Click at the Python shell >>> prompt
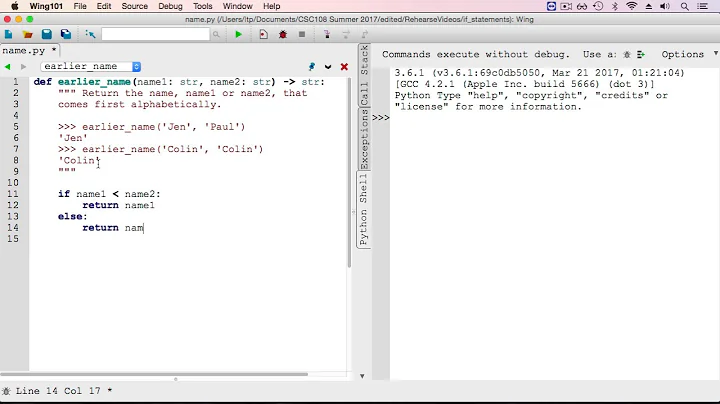This screenshot has width=720, height=404. pyautogui.click(x=381, y=118)
